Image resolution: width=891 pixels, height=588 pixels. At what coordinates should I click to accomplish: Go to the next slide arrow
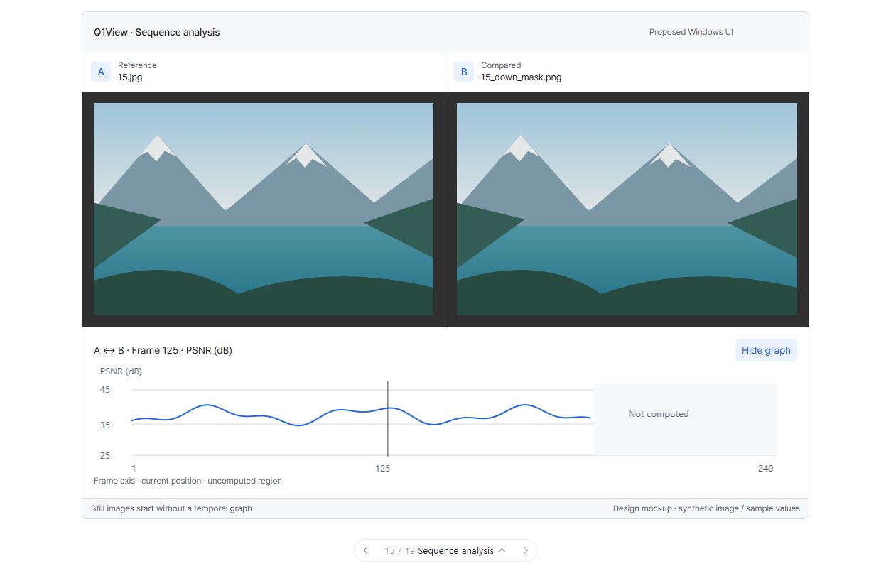[x=526, y=550]
